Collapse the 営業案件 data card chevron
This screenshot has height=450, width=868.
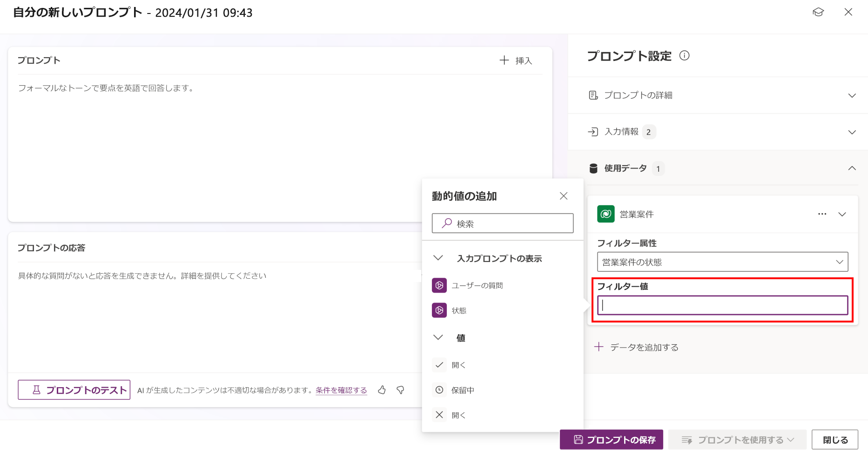coord(842,215)
